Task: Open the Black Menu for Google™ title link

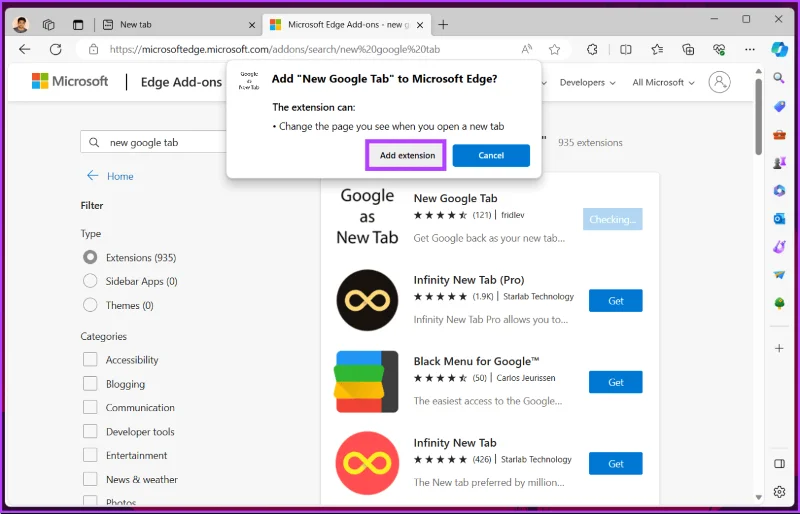Action: coord(476,361)
